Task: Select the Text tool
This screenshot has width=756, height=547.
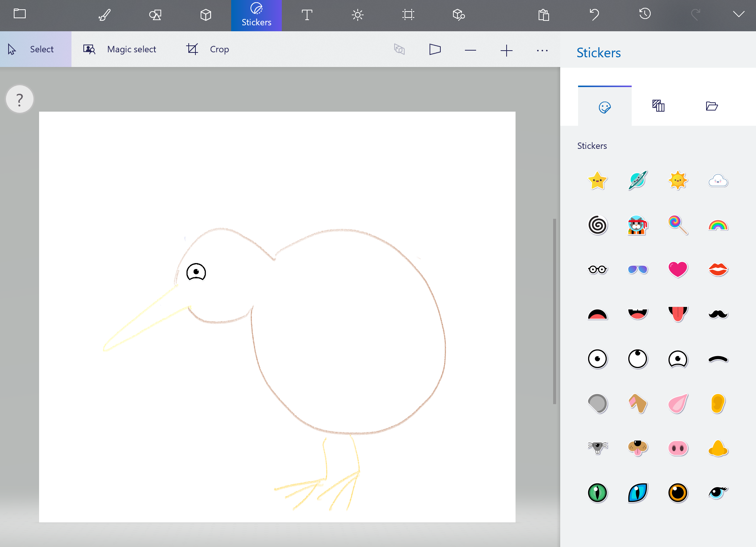Action: coord(307,15)
